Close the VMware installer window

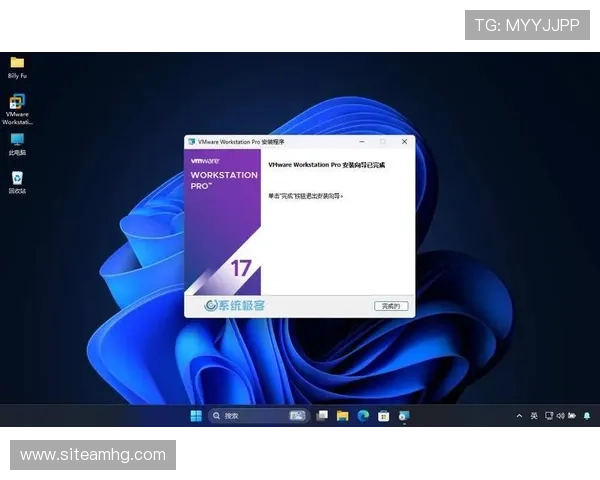(x=404, y=142)
